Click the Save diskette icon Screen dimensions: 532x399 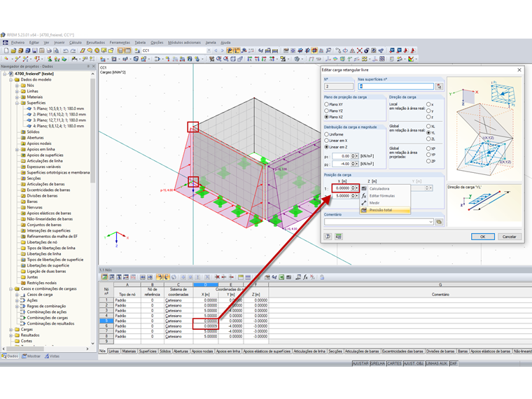coord(34,50)
